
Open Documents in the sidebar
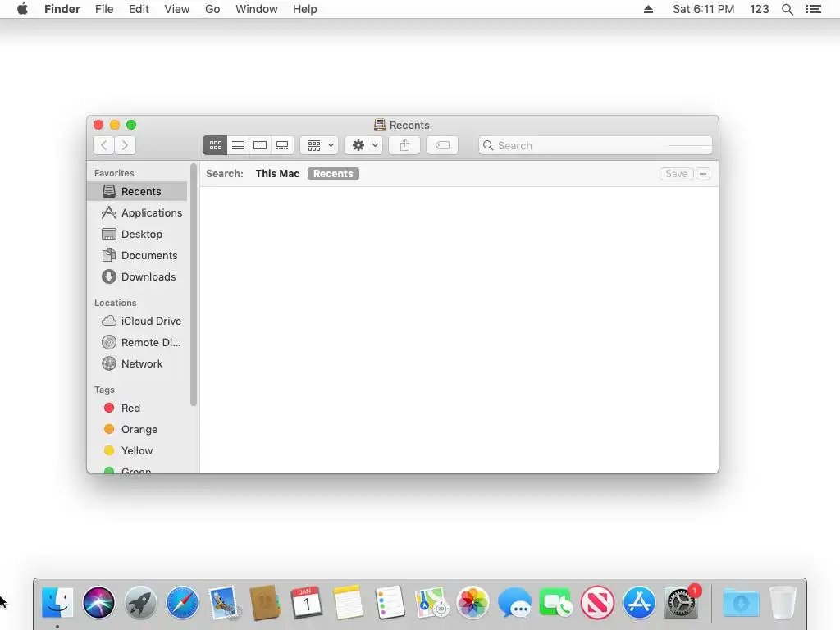coord(137,256)
